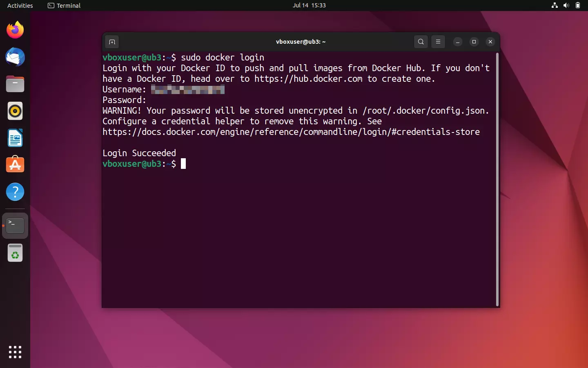Check the battery indicator in top bar
Image resolution: width=588 pixels, height=368 pixels.
pos(578,5)
